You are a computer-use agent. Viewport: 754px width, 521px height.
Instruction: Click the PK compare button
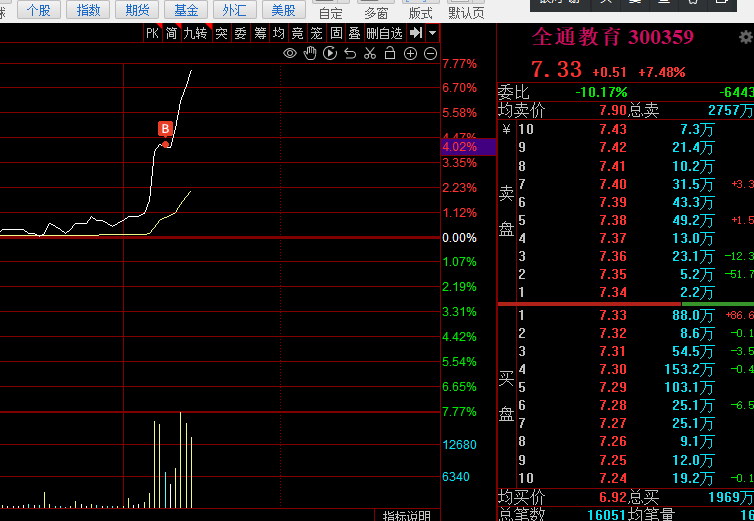[152, 33]
